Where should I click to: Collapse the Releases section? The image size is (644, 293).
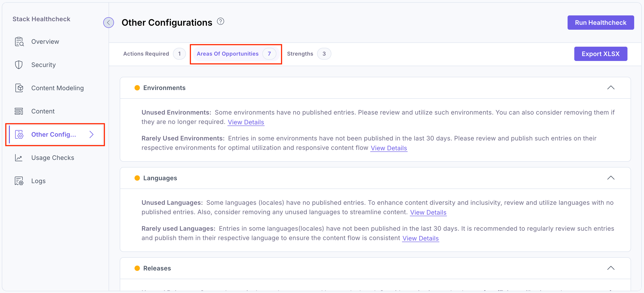tap(611, 268)
